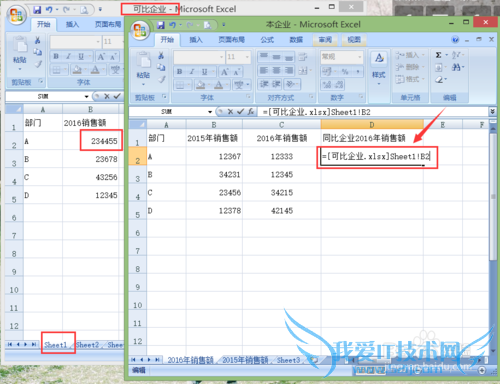Open number format dropdown showing 常规
The height and width of the screenshot is (384, 500).
click(359, 57)
